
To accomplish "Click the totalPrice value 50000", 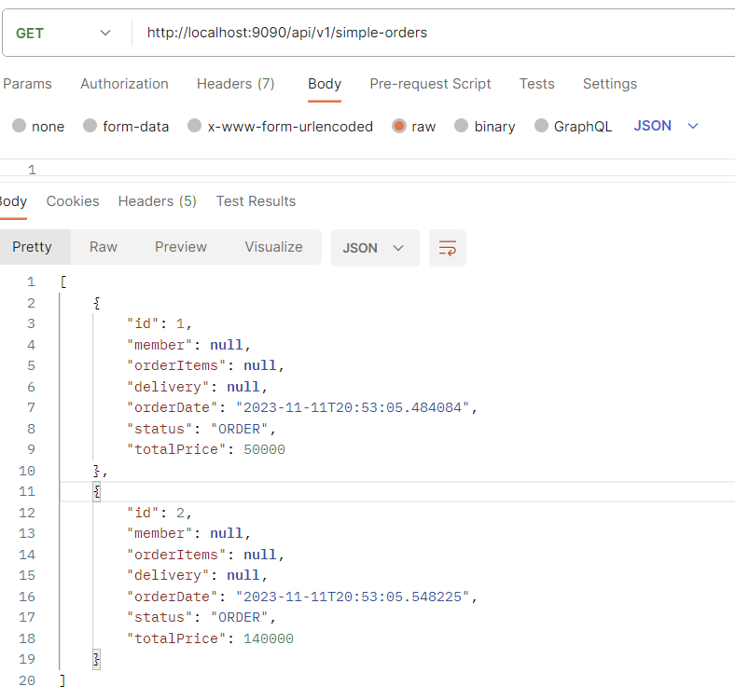I will coord(264,450).
